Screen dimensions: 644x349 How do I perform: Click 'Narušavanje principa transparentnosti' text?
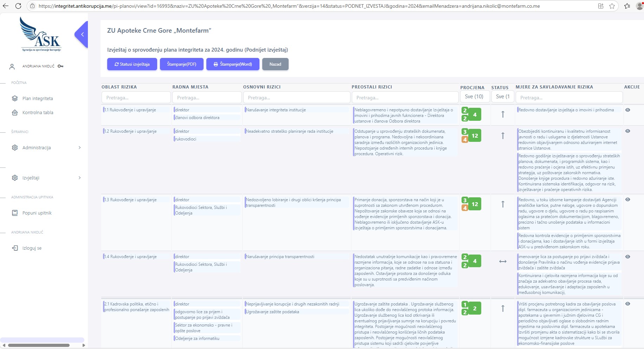pos(280,257)
